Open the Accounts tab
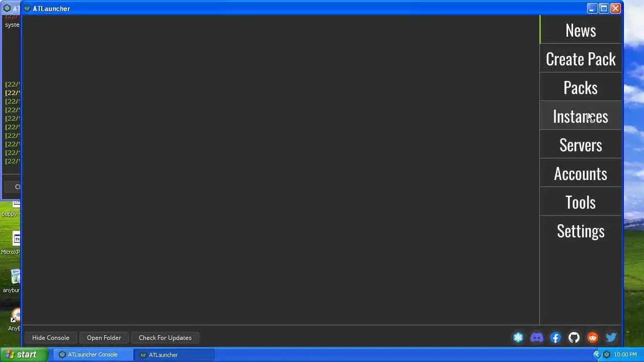This screenshot has height=362, width=644. [x=581, y=173]
